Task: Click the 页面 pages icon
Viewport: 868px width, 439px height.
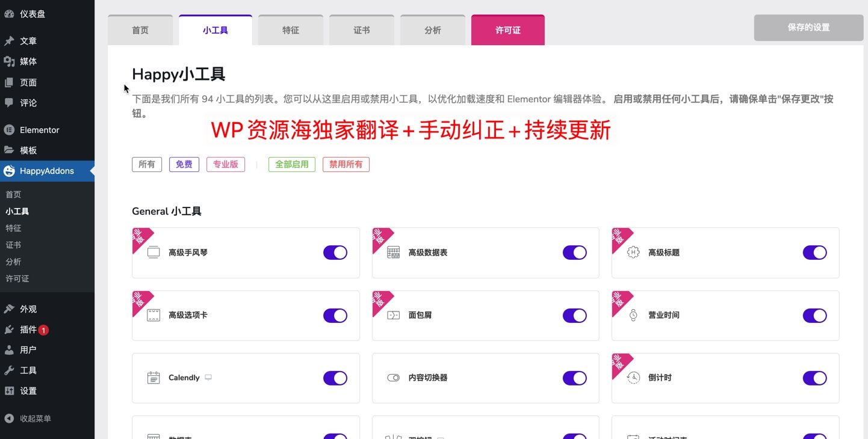Action: (x=9, y=82)
